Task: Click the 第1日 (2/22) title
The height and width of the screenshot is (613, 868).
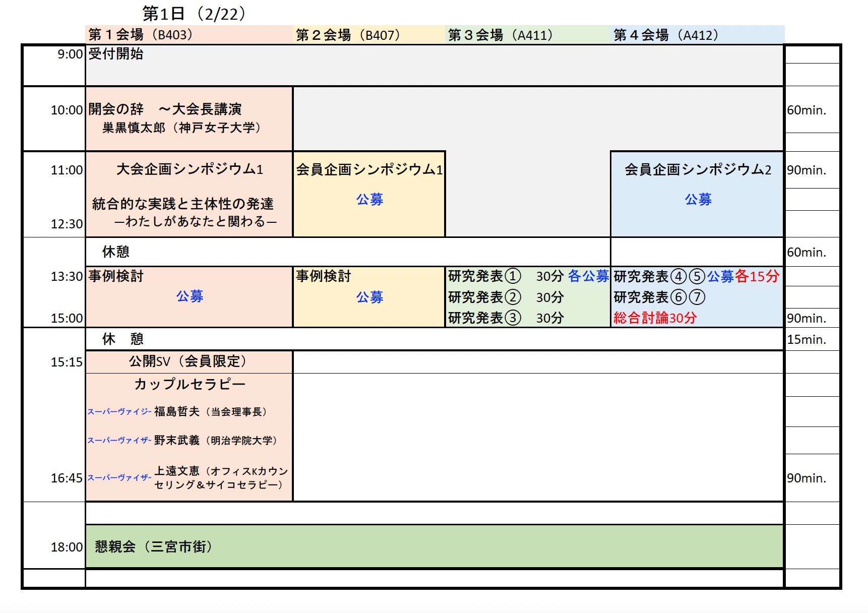Action: pos(194,14)
